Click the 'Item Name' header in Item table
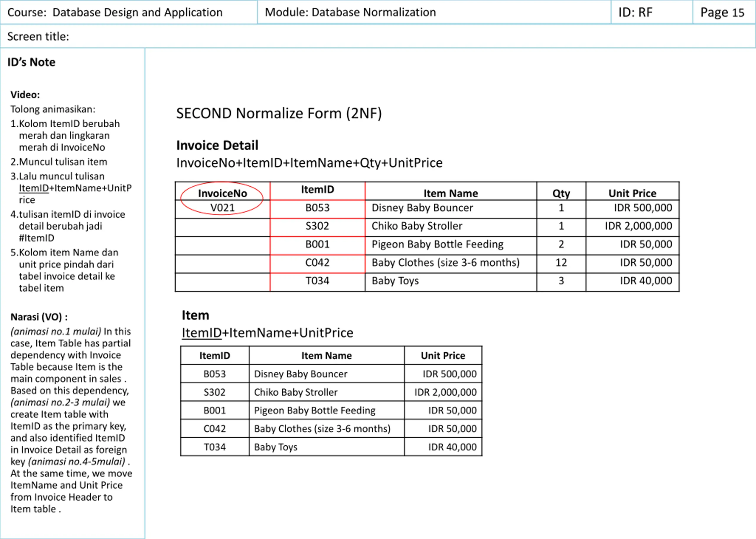Image resolution: width=756 pixels, height=539 pixels. click(327, 356)
